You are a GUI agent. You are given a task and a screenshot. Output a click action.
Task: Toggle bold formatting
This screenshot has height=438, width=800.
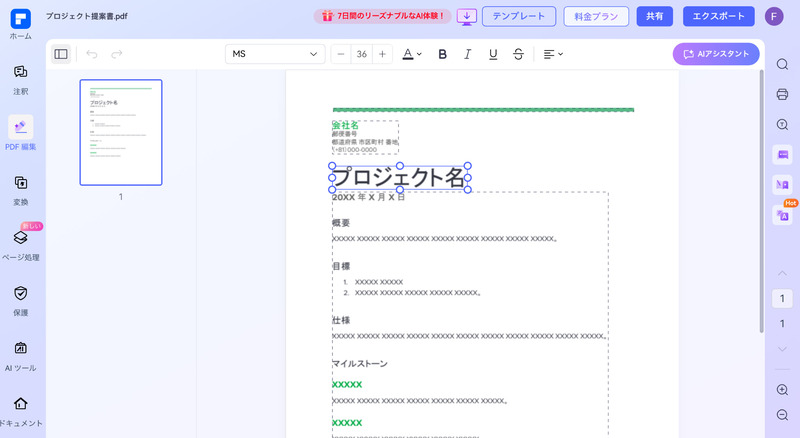442,54
